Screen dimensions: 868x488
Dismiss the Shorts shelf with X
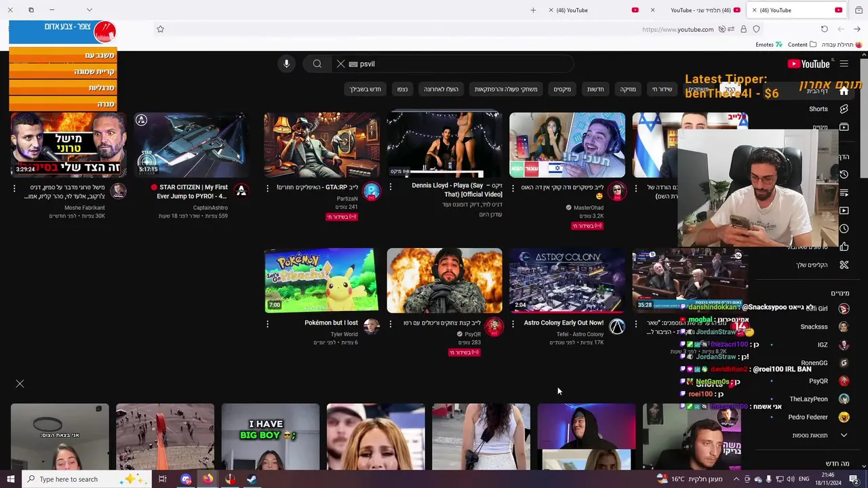click(x=20, y=384)
